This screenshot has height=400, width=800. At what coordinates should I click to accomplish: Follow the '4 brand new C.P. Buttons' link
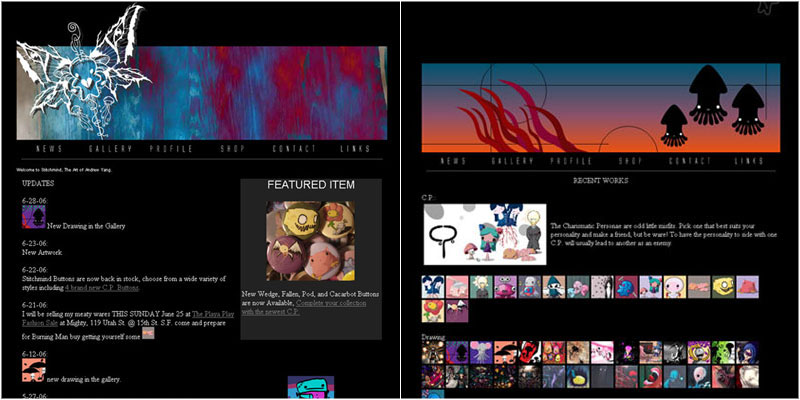[102, 287]
